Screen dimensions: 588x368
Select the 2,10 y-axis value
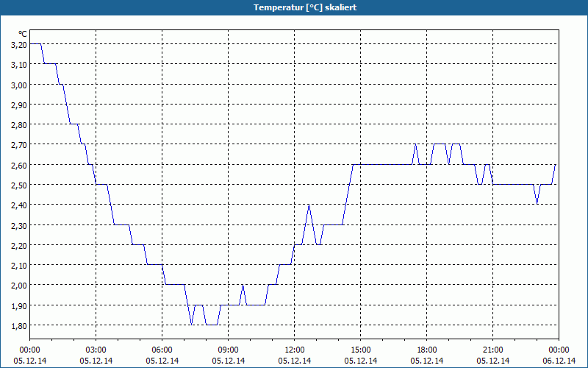(x=19, y=266)
